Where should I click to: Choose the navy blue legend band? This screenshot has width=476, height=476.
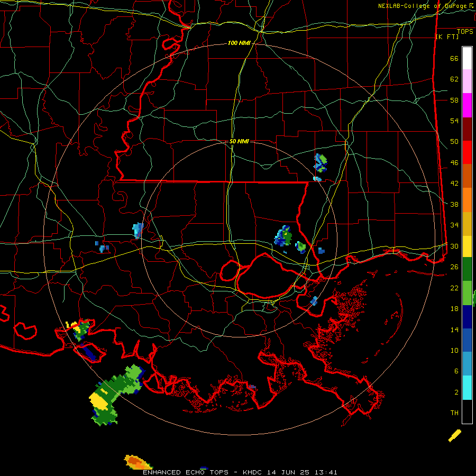tap(467, 317)
